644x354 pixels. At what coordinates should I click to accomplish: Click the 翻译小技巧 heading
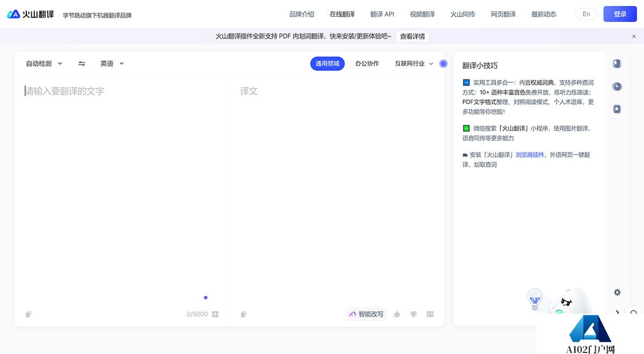click(x=480, y=66)
